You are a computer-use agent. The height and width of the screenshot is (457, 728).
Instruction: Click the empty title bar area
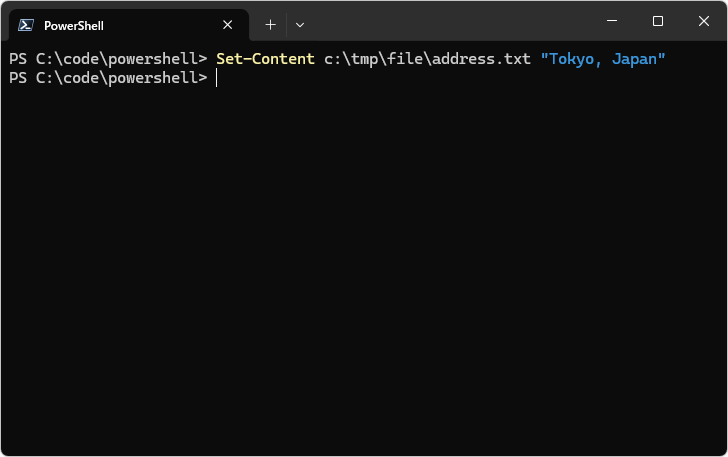(450, 22)
